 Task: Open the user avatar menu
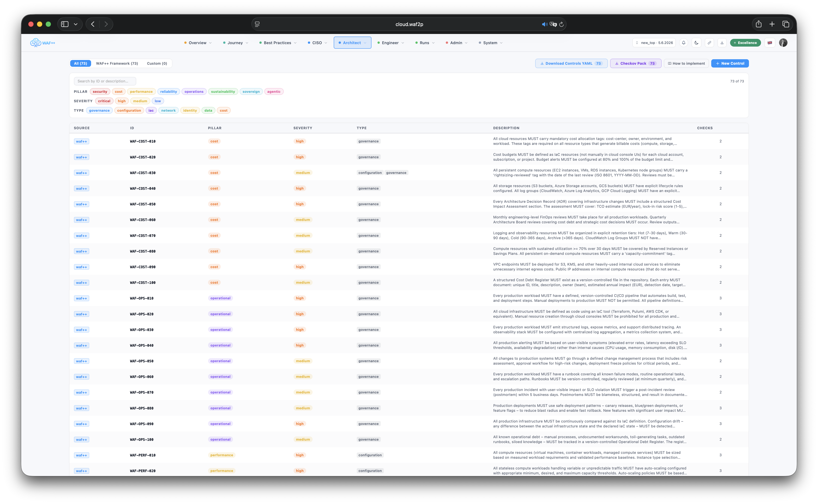[x=783, y=43]
